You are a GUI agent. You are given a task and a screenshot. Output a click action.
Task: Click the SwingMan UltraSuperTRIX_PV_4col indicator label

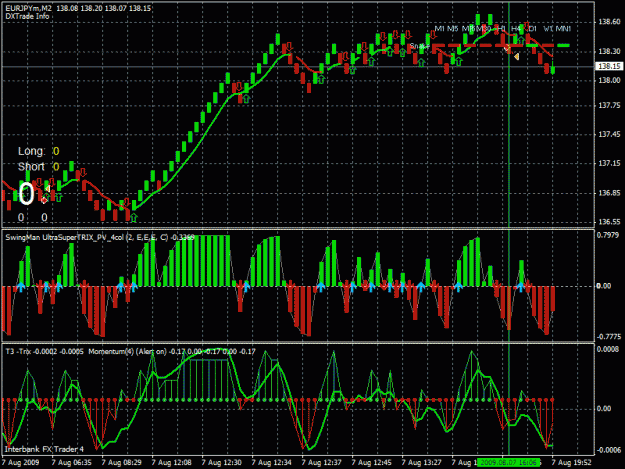64,237
